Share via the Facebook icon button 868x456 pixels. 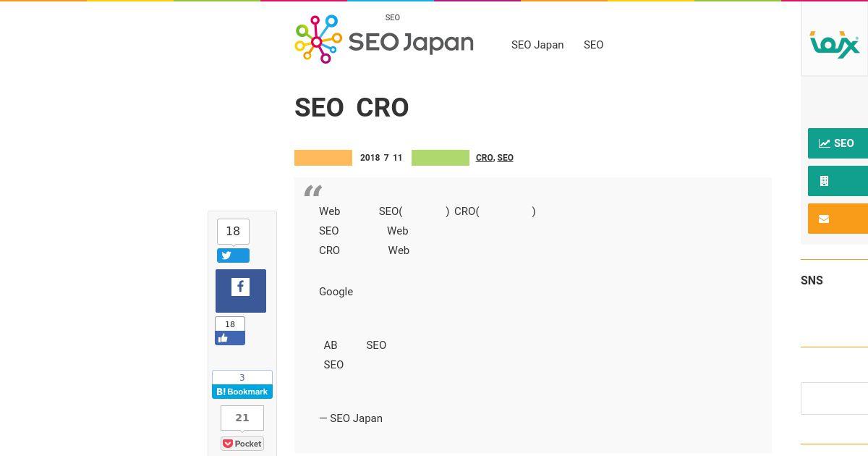coord(241,291)
